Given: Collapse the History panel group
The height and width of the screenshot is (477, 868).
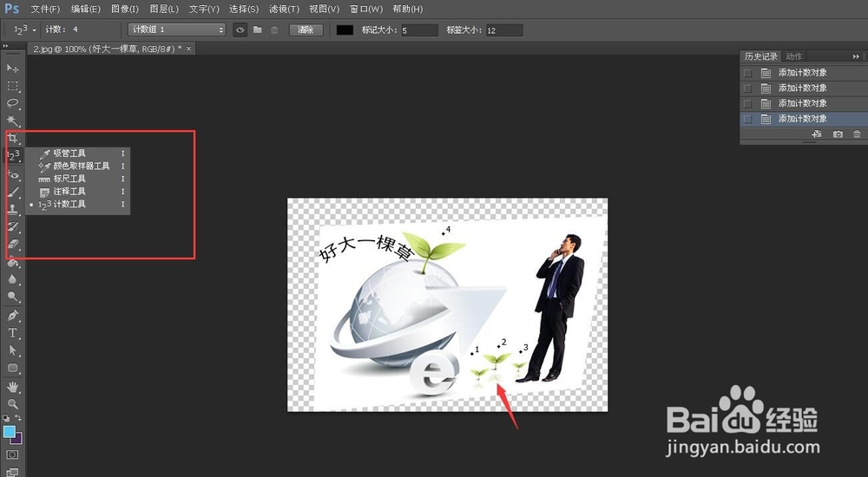Looking at the screenshot, I should coord(856,56).
